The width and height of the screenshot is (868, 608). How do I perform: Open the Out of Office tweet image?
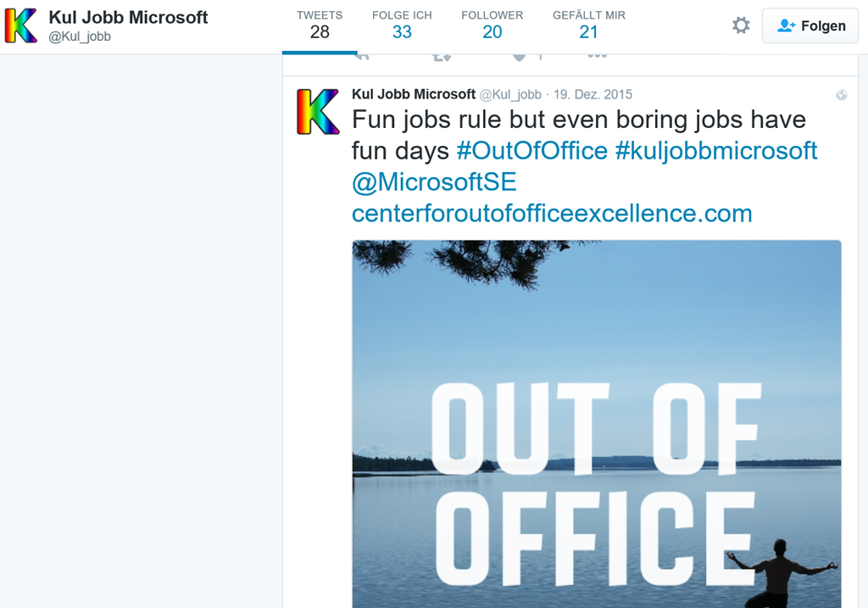pos(596,424)
